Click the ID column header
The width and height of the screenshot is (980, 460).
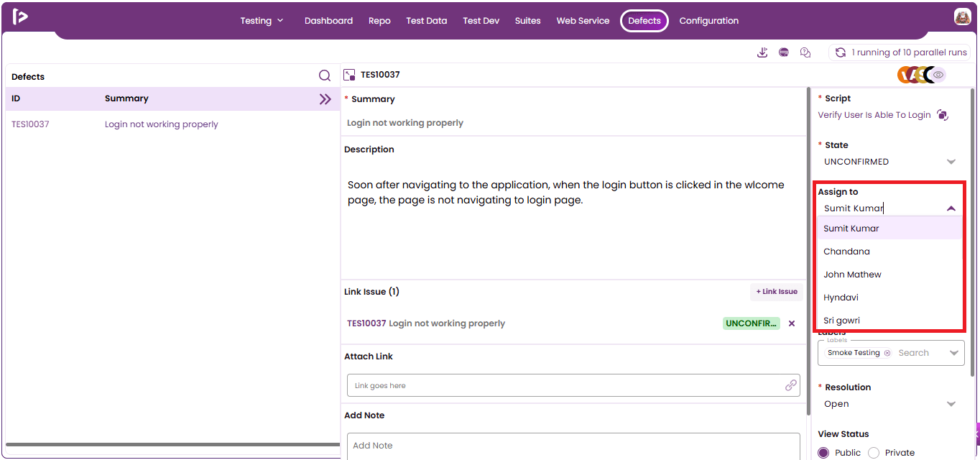coord(16,98)
